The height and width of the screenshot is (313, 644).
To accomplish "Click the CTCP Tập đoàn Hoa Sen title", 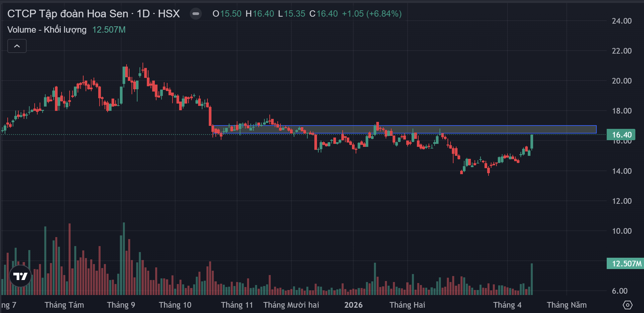I will 68,14.
